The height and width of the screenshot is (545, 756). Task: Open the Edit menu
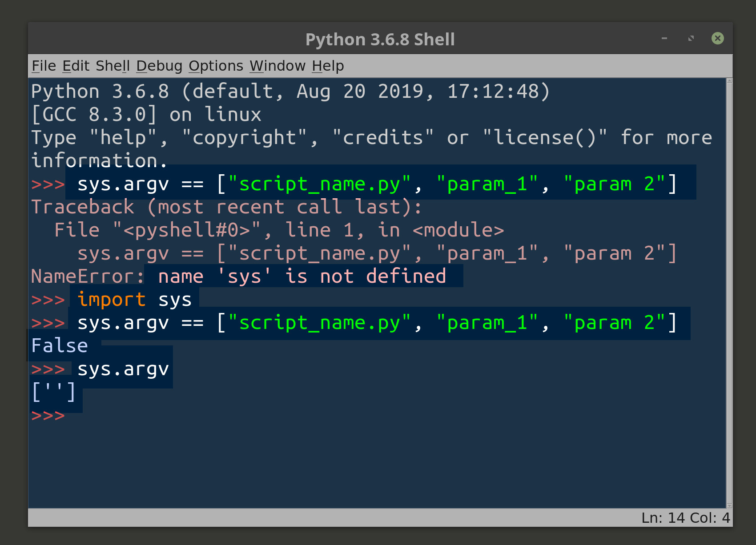(x=77, y=65)
